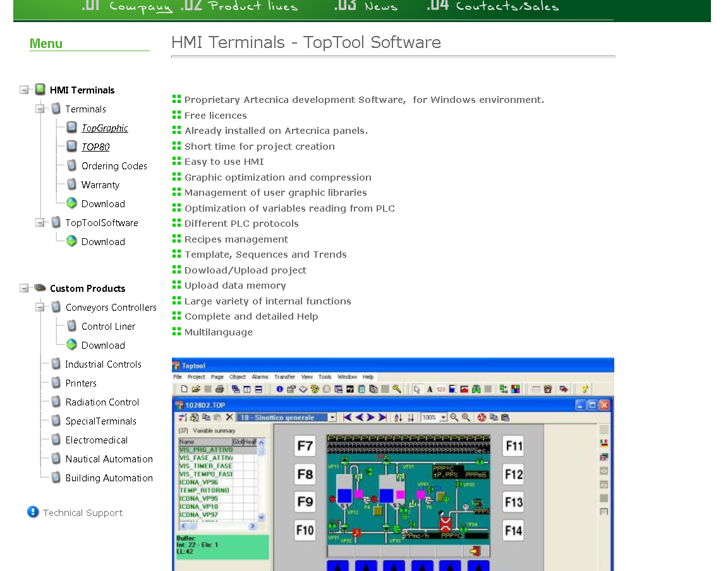
Task: Select the Control Liner label
Action: [x=108, y=327]
